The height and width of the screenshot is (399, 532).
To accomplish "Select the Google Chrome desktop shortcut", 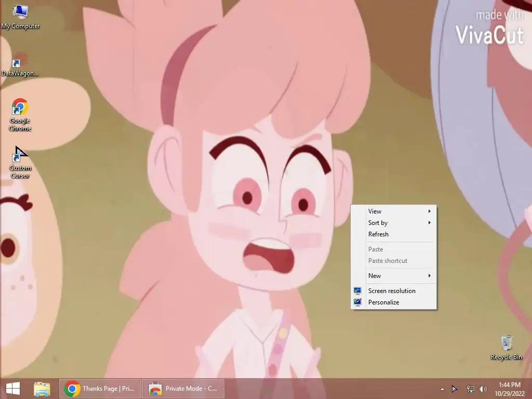I will click(20, 115).
